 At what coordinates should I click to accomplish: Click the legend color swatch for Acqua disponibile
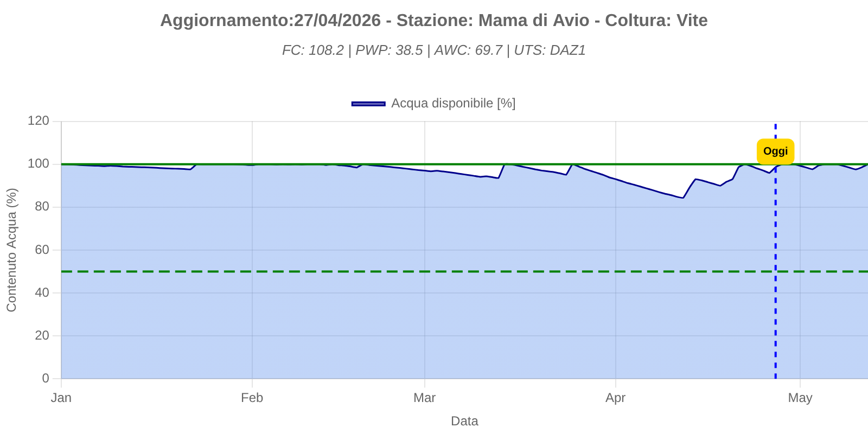[x=368, y=104]
